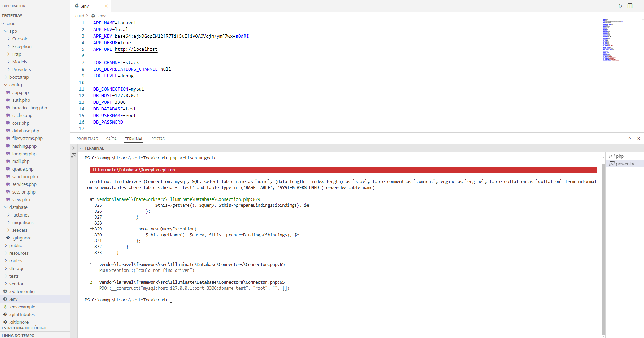This screenshot has height=338, width=644.
Task: Select the .env editor tab
Action: [x=91, y=6]
